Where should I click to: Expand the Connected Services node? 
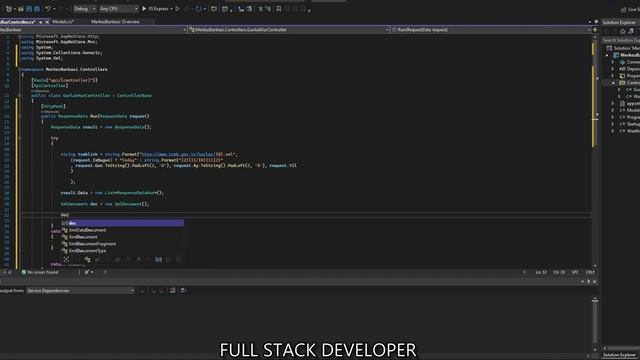[613, 62]
